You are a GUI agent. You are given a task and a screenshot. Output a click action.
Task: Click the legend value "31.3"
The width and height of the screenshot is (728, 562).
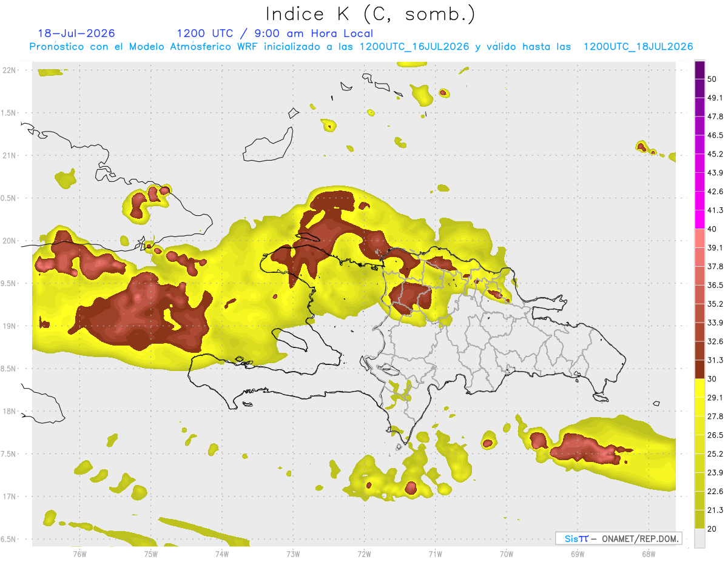coord(715,360)
